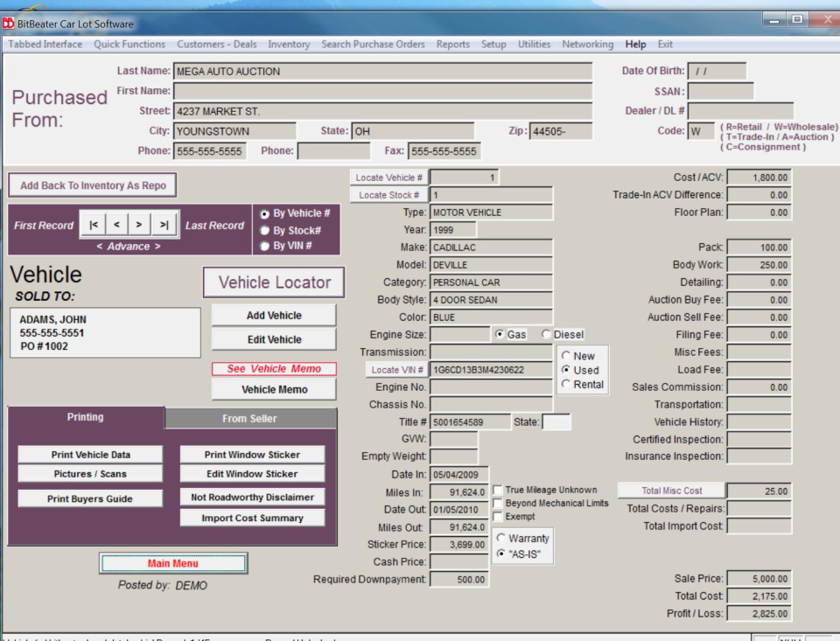
Task: Click the Date In field
Action: (458, 475)
